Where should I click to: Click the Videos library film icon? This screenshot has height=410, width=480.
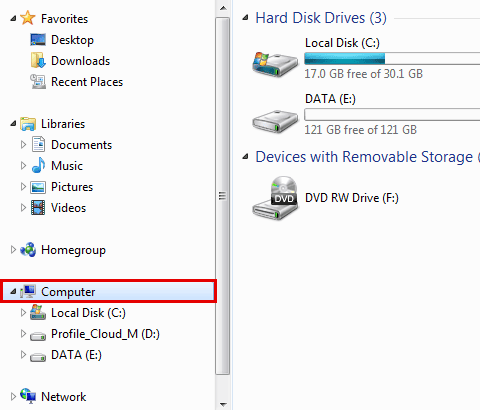[x=38, y=207]
